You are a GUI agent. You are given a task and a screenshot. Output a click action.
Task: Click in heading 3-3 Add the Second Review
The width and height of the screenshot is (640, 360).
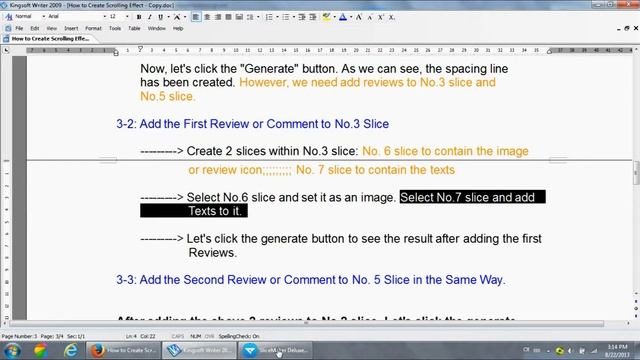(311, 280)
